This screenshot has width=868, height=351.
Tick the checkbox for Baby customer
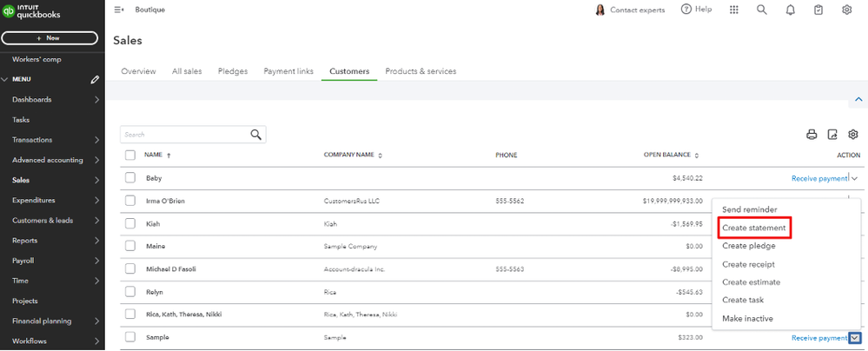point(130,178)
